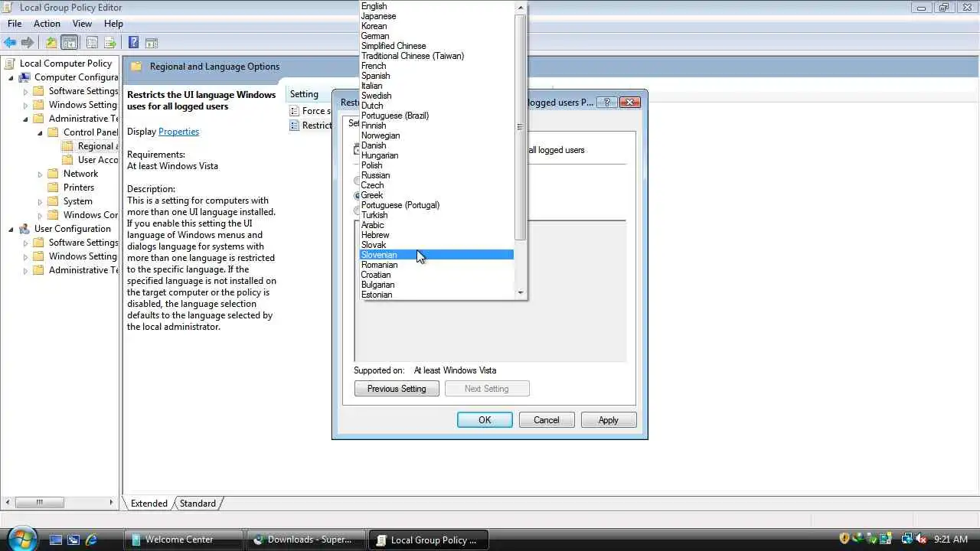This screenshot has height=551, width=980.
Task: Open the Action menu
Action: [x=47, y=24]
